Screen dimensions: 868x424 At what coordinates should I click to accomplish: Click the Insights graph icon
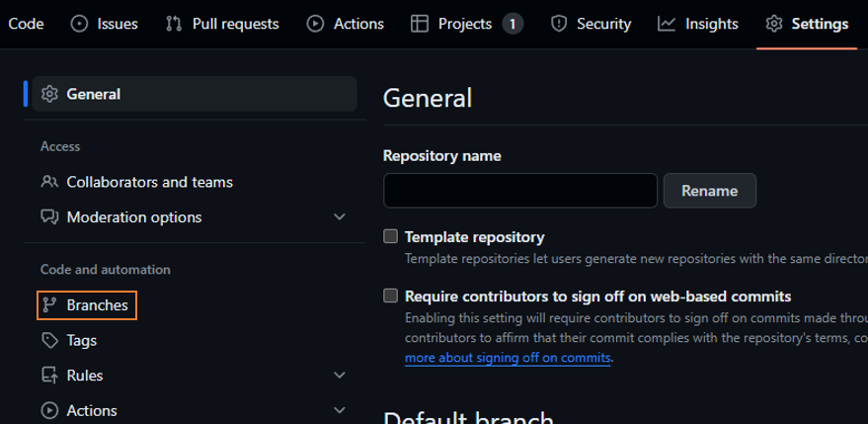[x=668, y=24]
